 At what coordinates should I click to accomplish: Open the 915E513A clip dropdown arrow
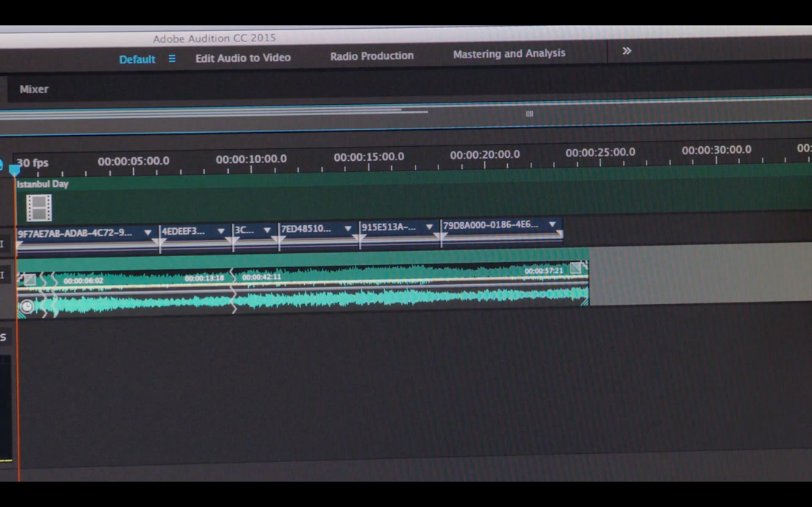click(430, 227)
